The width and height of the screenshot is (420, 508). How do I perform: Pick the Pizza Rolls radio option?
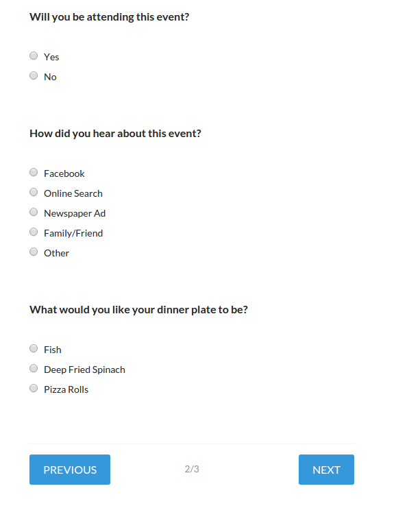pyautogui.click(x=34, y=389)
